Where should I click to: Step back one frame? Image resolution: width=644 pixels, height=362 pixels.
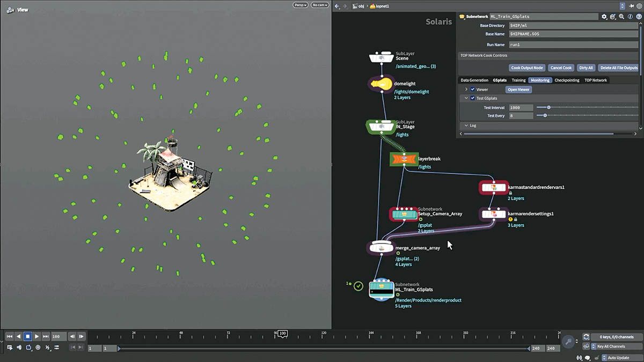point(72,336)
